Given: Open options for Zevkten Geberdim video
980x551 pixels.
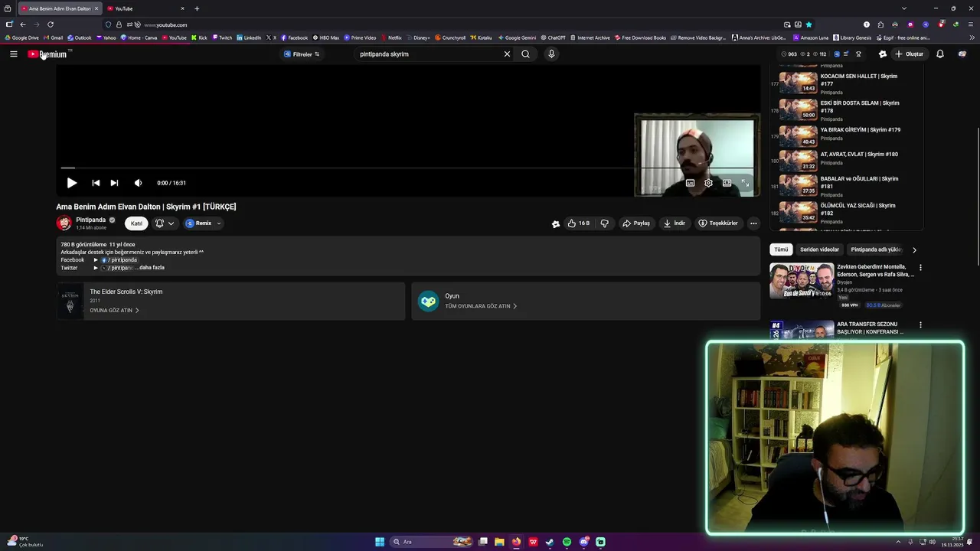Looking at the screenshot, I should (x=920, y=268).
